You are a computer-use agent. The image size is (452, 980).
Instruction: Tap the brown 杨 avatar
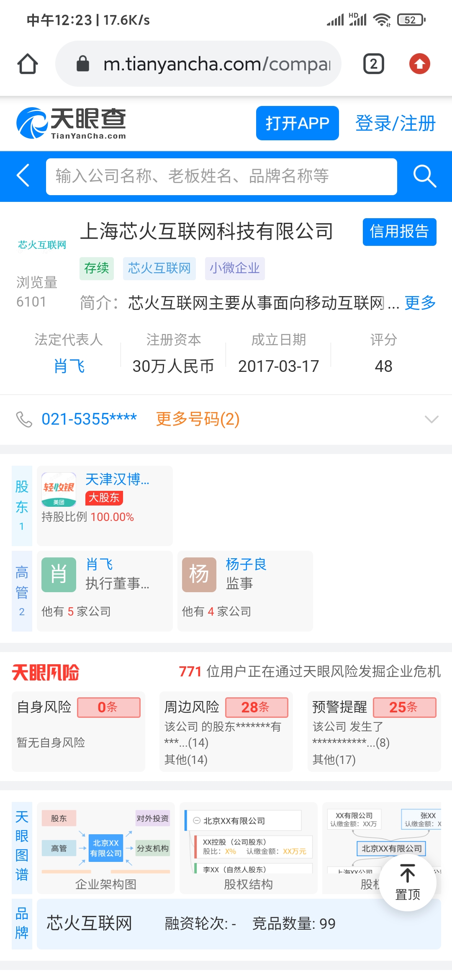point(199,575)
